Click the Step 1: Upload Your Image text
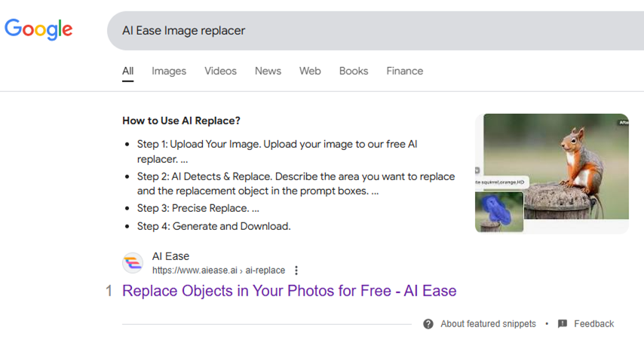The height and width of the screenshot is (349, 644). (x=278, y=152)
